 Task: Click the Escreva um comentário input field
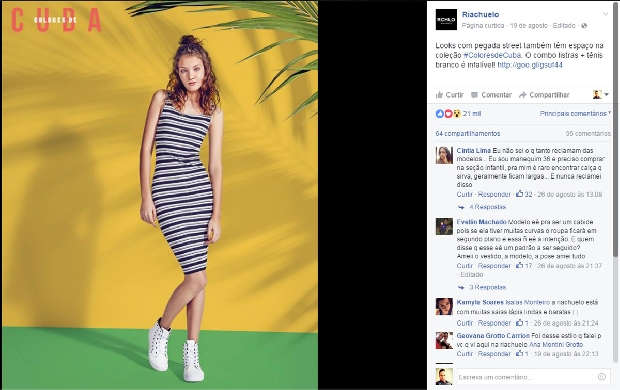point(533,377)
